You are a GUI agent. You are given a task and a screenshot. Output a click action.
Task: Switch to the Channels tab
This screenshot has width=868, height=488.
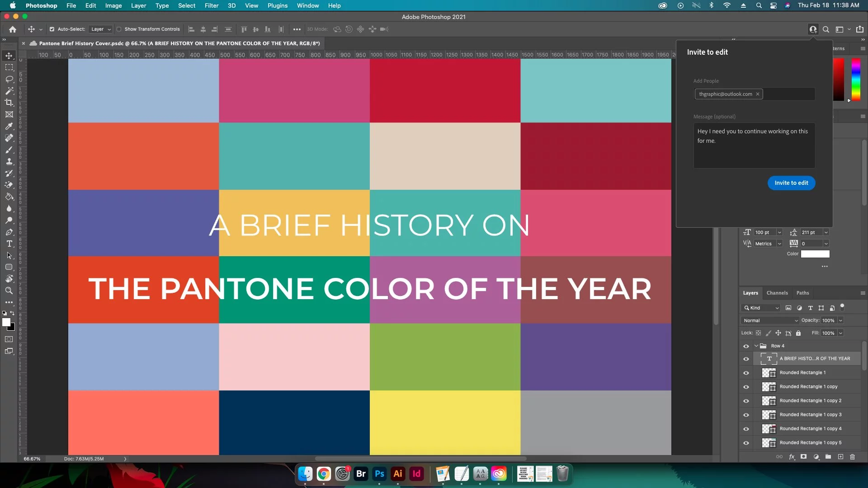(777, 293)
